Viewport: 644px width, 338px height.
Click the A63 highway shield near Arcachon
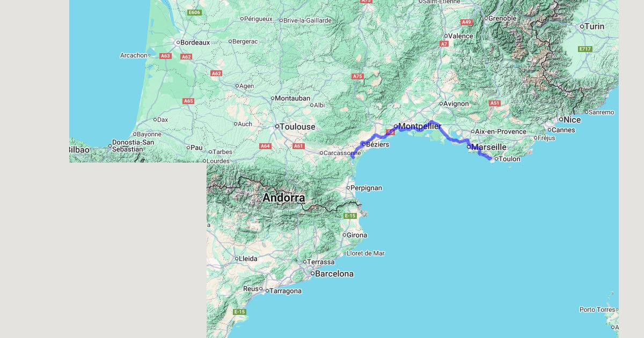click(165, 56)
